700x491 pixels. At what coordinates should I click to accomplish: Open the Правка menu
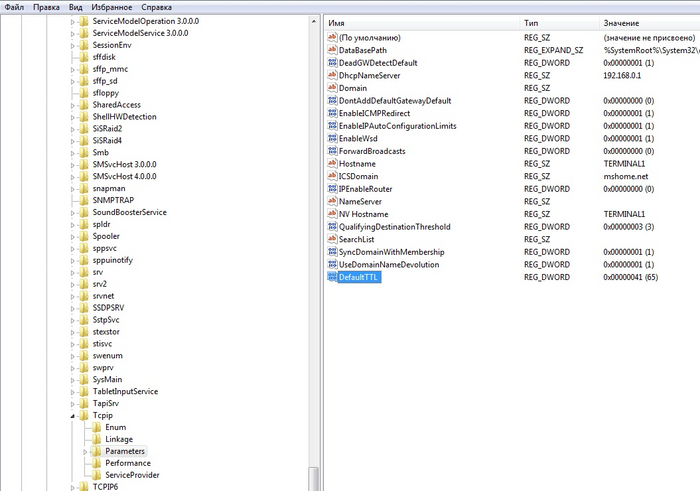[x=46, y=7]
